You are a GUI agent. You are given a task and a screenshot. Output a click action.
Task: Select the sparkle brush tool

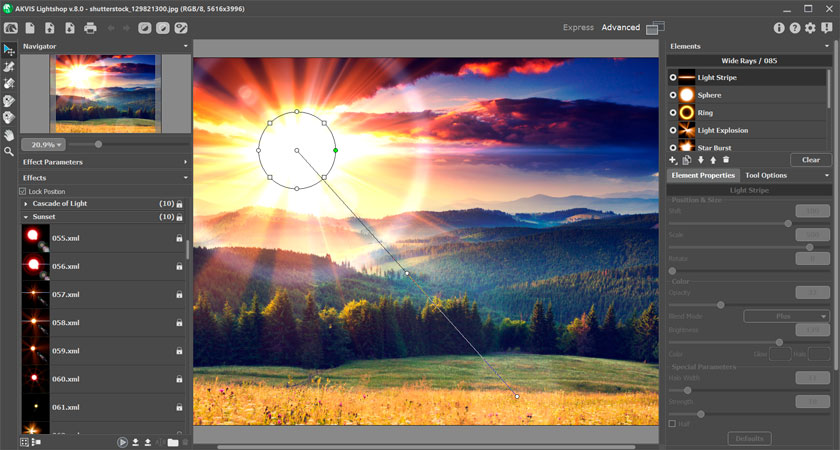[9, 67]
